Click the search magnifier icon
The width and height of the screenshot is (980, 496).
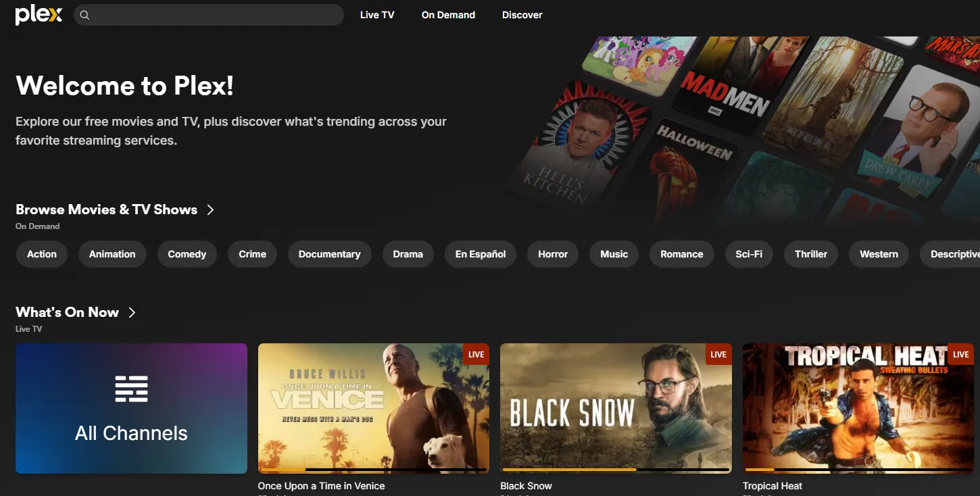coord(84,15)
